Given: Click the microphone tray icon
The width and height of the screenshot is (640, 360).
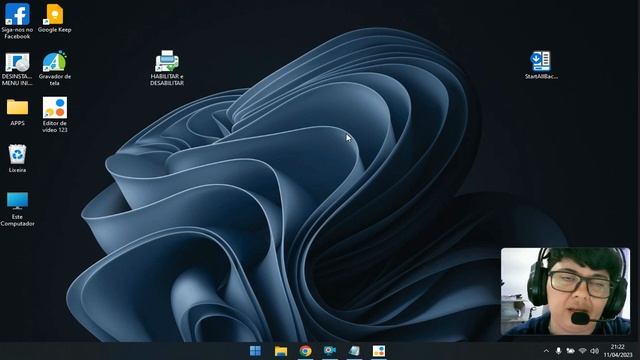Looking at the screenshot, I should tap(558, 351).
